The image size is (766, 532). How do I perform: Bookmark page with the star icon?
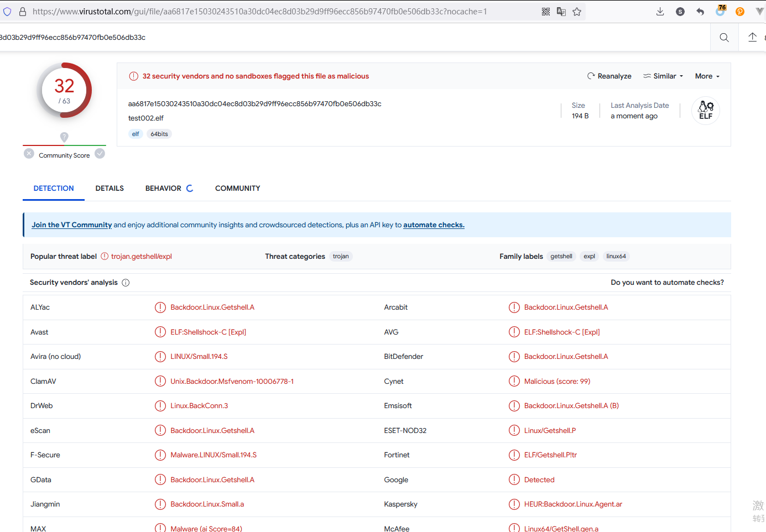click(577, 12)
